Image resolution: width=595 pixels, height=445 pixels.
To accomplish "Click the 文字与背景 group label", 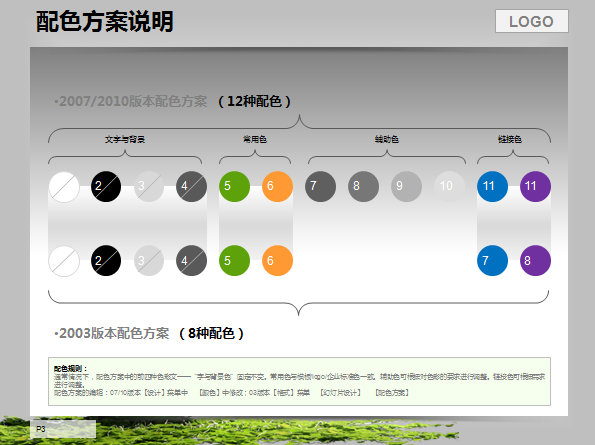I will (x=125, y=140).
